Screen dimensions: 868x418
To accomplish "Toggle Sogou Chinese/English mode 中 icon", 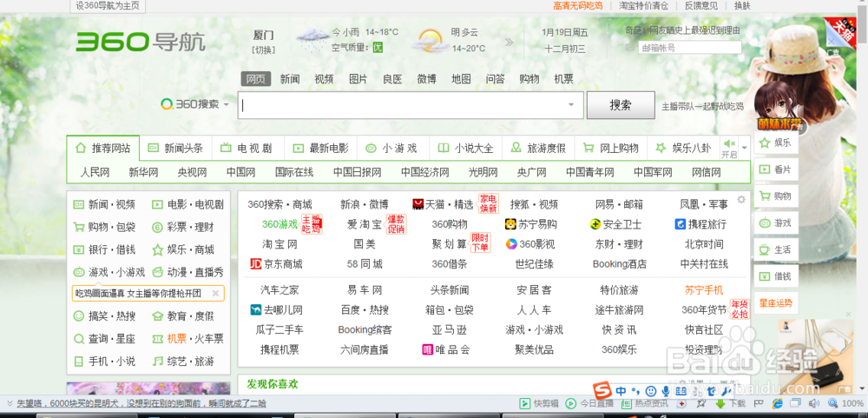I will (621, 391).
